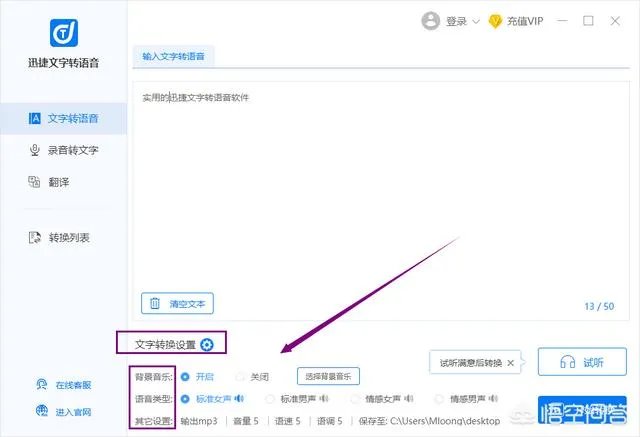Viewport: 640px width, 437px height.
Task: Open the 文字转换设置 gear icon
Action: click(207, 345)
